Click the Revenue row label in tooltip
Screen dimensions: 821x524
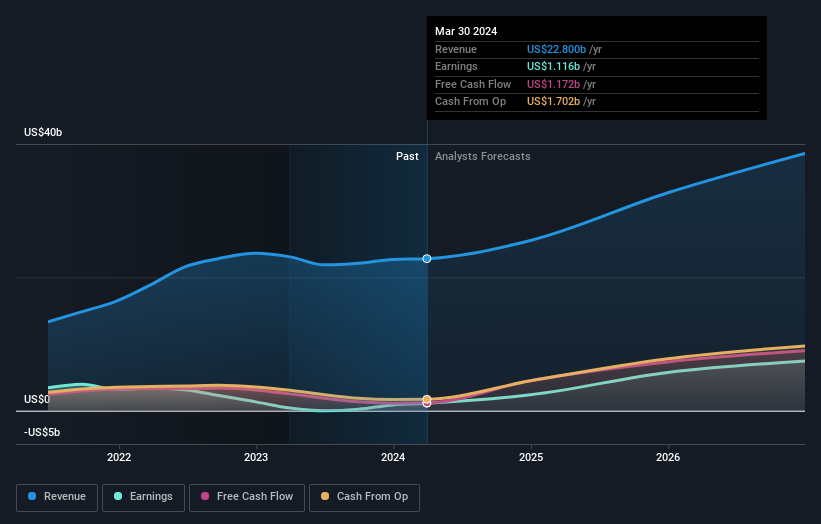click(456, 49)
